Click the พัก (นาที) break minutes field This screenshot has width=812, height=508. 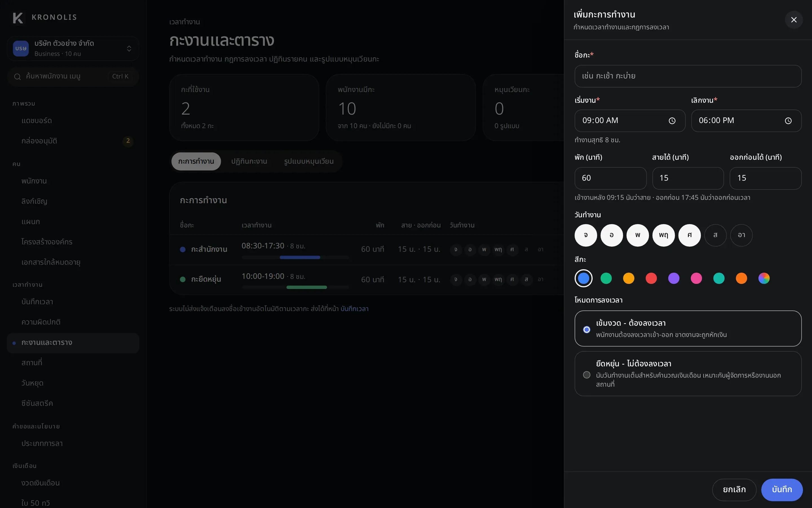(610, 178)
